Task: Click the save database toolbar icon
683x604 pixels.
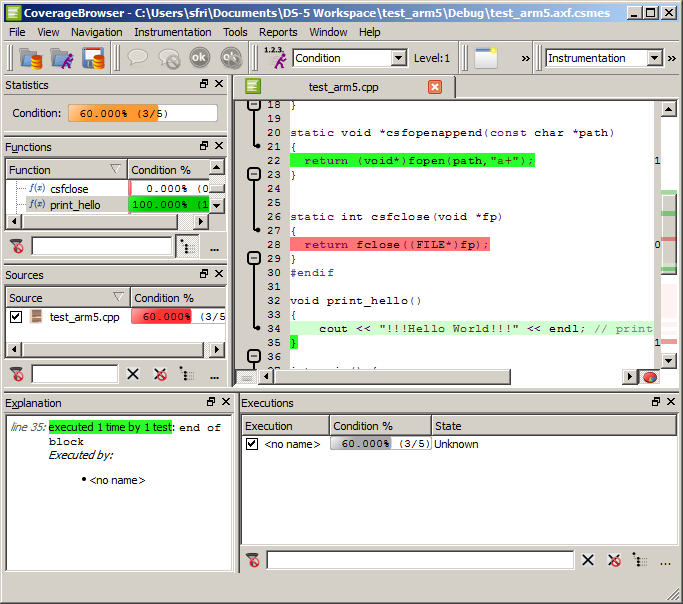Action: coord(93,58)
